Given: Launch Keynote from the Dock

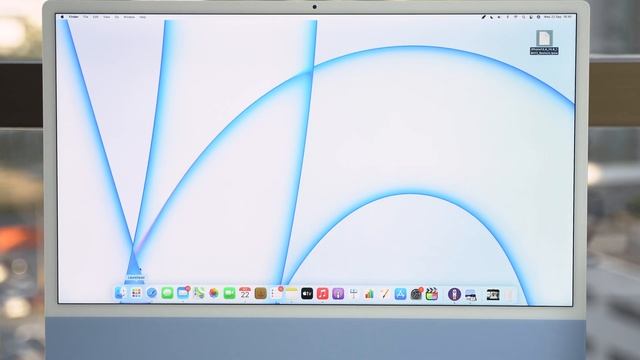Looking at the screenshot, I should pos(353,294).
